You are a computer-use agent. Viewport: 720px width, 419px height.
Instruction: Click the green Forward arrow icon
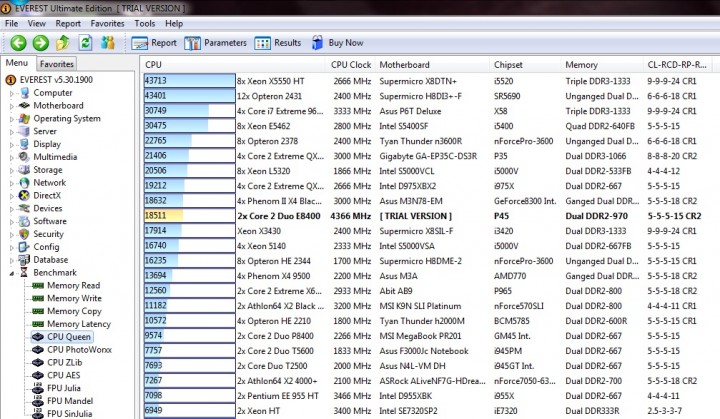(40, 43)
